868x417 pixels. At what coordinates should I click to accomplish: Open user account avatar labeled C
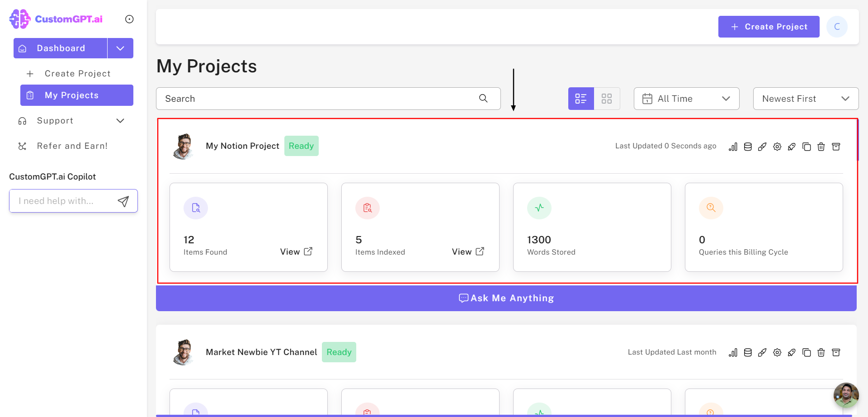pyautogui.click(x=837, y=27)
